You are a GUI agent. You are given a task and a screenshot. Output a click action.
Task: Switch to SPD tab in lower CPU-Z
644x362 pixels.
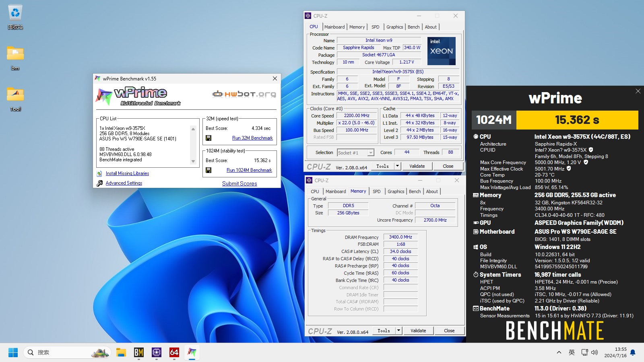[376, 191]
